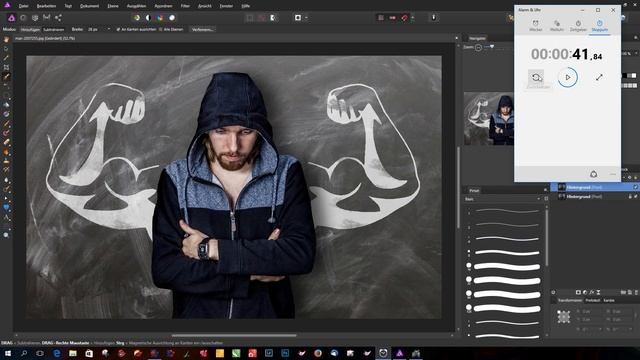The image size is (640, 360).
Task: Enable 'An Kanten ausrichten' checkbox
Action: click(136, 29)
